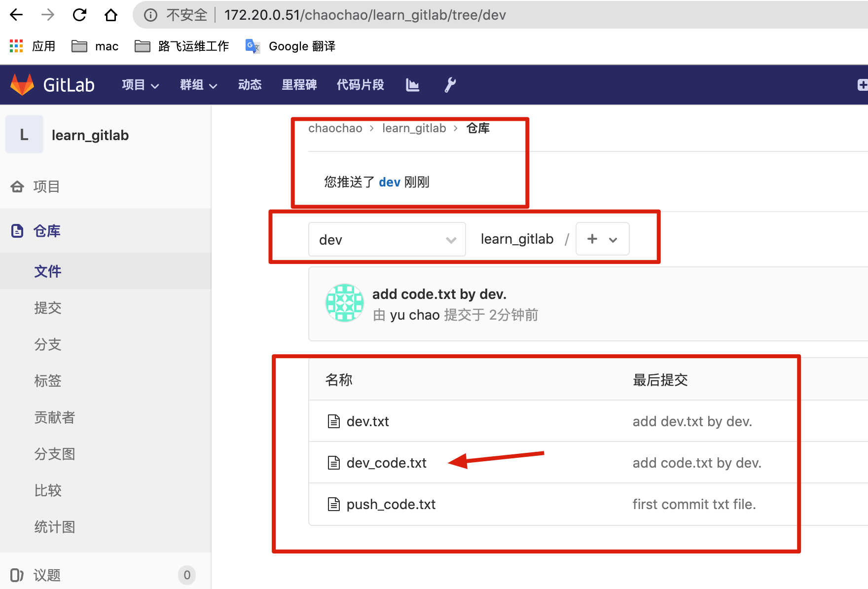
Task: Expand the 群组 navbar dropdown
Action: coord(199,85)
